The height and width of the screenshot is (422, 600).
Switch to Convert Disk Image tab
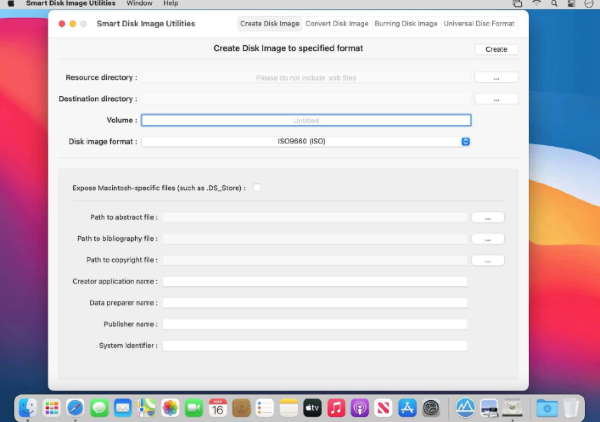pyautogui.click(x=337, y=24)
